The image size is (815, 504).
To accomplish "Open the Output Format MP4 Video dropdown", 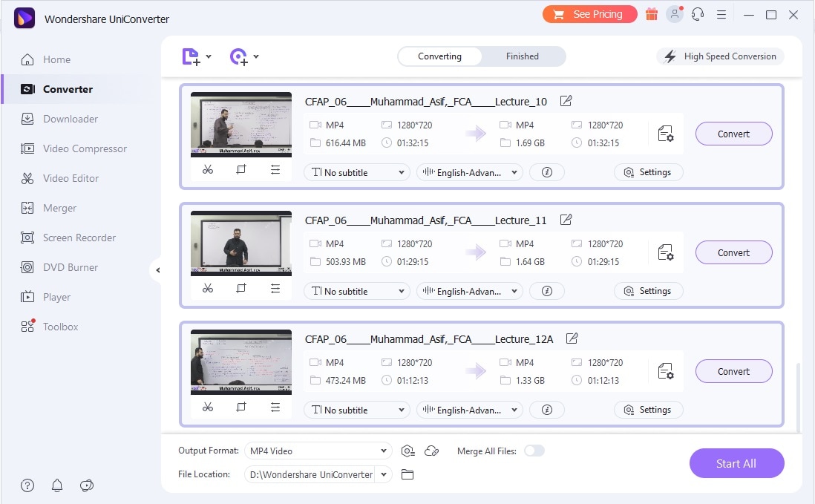I will pos(318,451).
